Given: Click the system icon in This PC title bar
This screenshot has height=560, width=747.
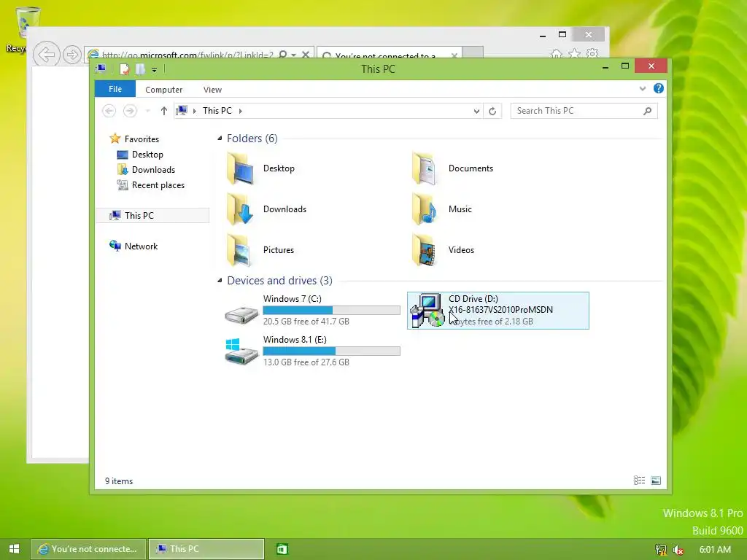Looking at the screenshot, I should point(101,69).
